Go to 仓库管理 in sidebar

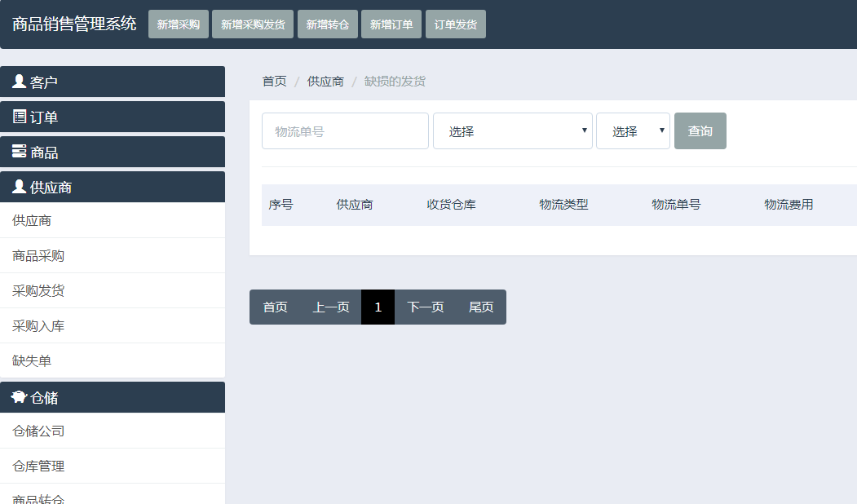tap(38, 466)
